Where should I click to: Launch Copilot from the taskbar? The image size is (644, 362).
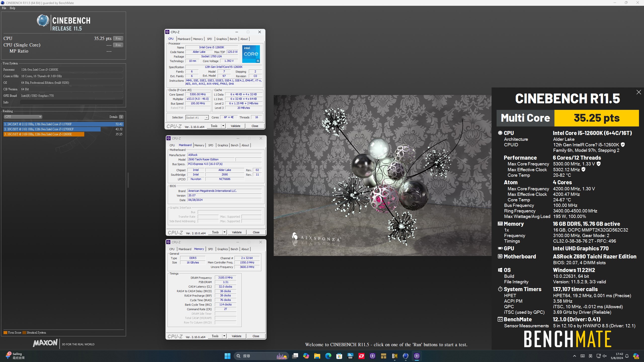[x=306, y=356]
